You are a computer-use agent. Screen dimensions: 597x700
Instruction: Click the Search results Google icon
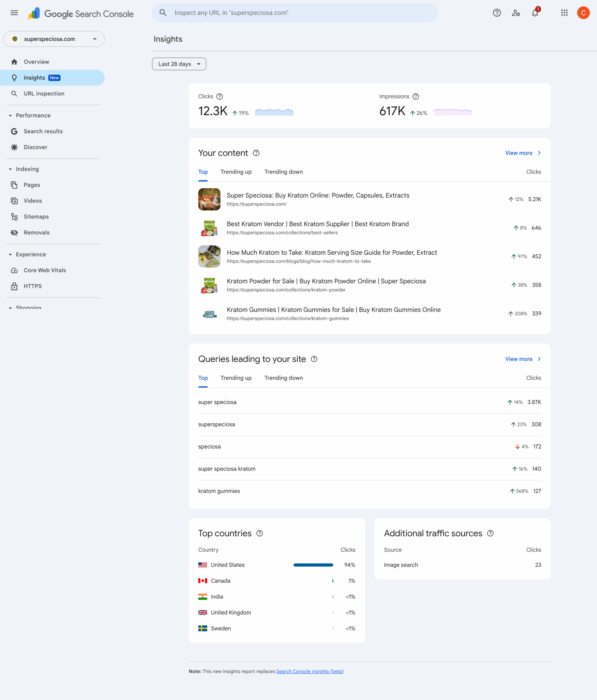[14, 131]
